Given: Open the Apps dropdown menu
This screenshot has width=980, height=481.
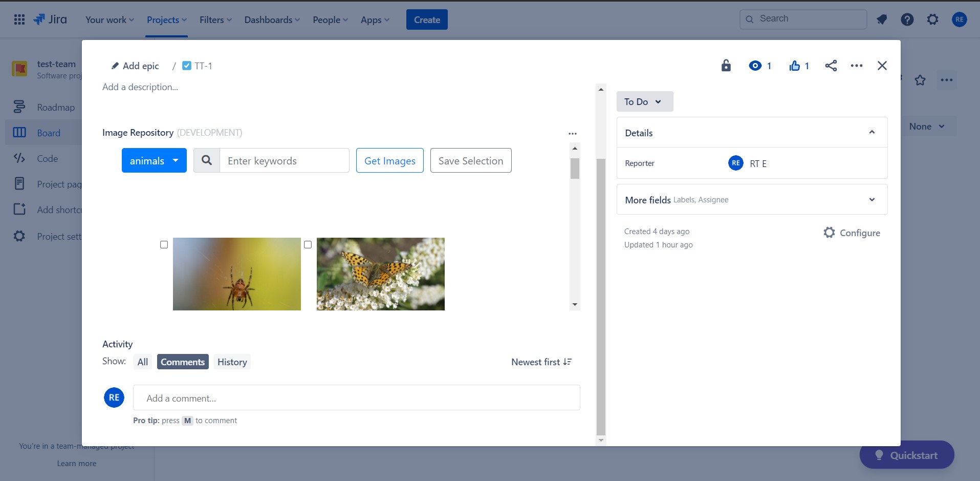Looking at the screenshot, I should point(375,19).
